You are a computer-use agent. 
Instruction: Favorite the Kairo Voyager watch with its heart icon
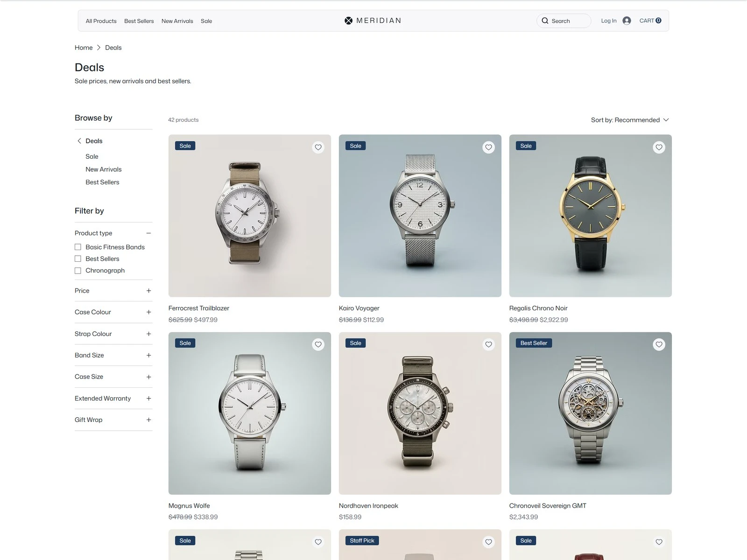(x=488, y=147)
